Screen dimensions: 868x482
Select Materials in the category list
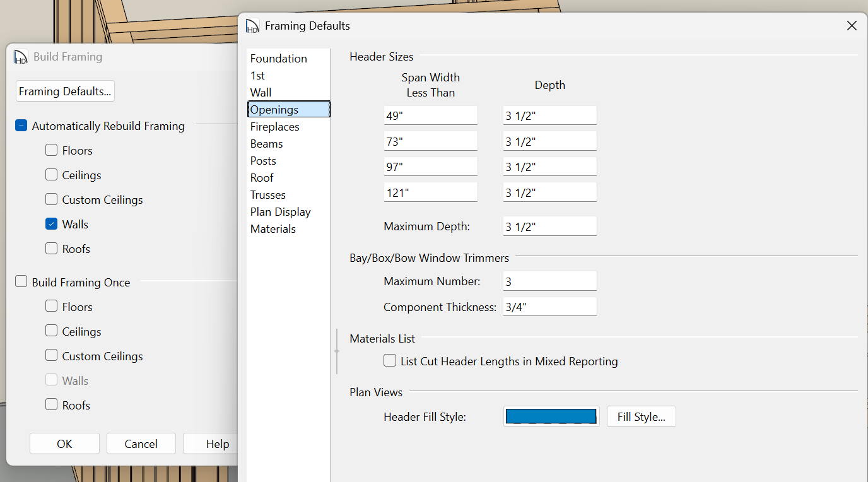(x=273, y=229)
